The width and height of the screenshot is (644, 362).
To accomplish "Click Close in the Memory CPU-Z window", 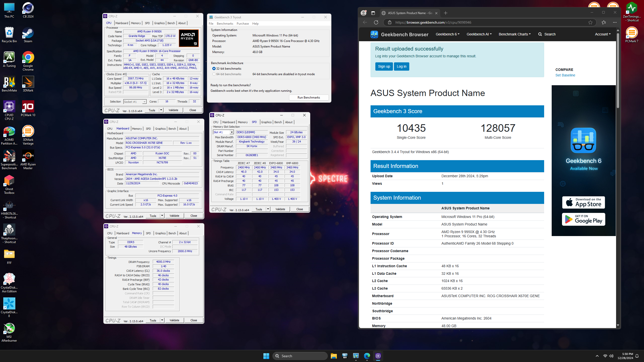I will pos(194,320).
